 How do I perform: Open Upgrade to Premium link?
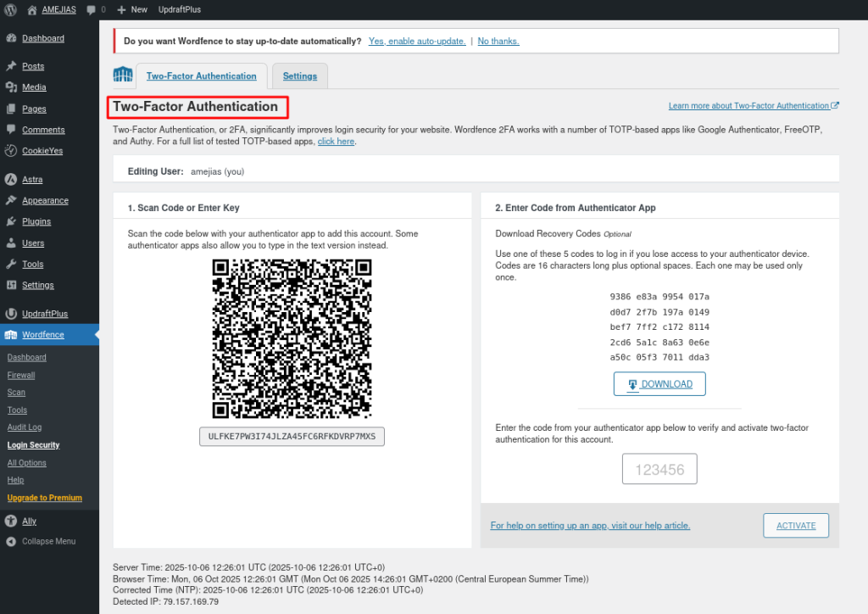pos(44,498)
